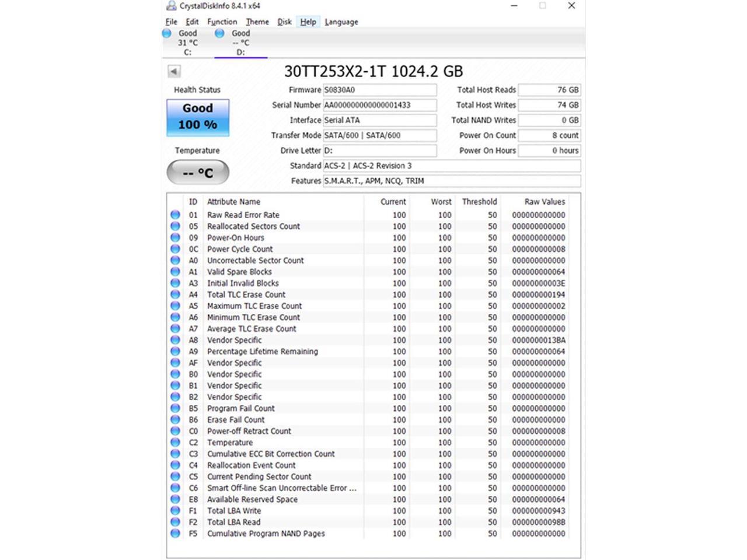
Task: Click the Firmware field S0830A0
Action: 379,90
